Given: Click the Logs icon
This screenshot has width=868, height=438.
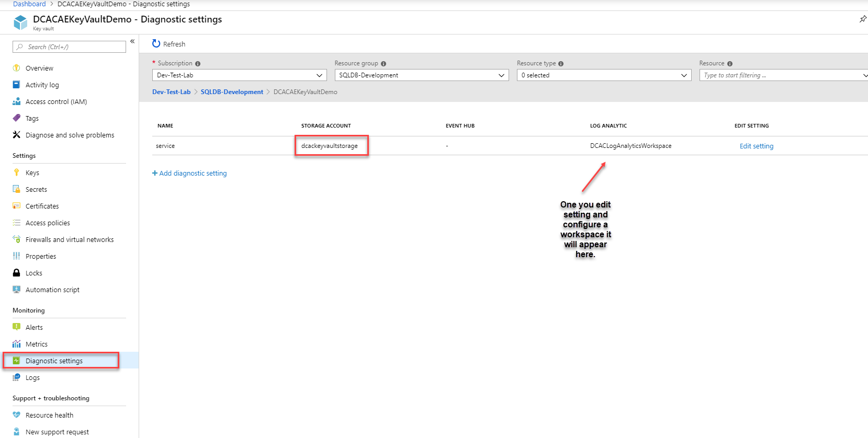Looking at the screenshot, I should point(16,377).
